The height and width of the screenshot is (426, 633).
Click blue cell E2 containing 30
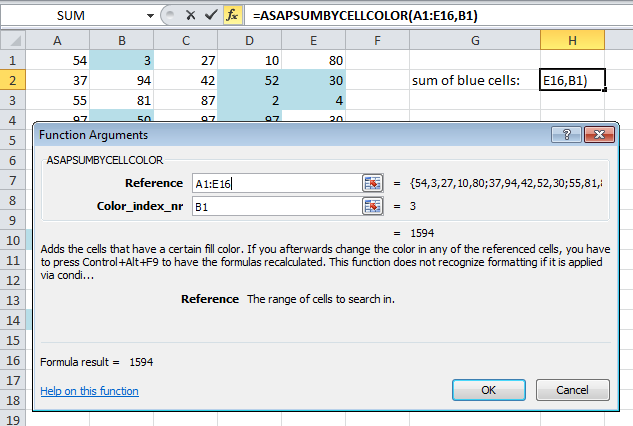313,80
